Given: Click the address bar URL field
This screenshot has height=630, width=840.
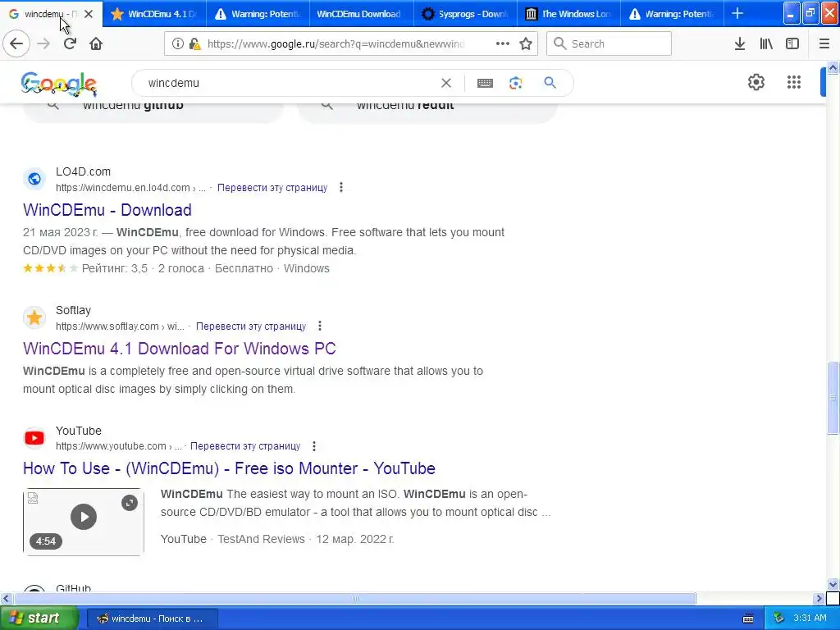Looking at the screenshot, I should [x=336, y=43].
